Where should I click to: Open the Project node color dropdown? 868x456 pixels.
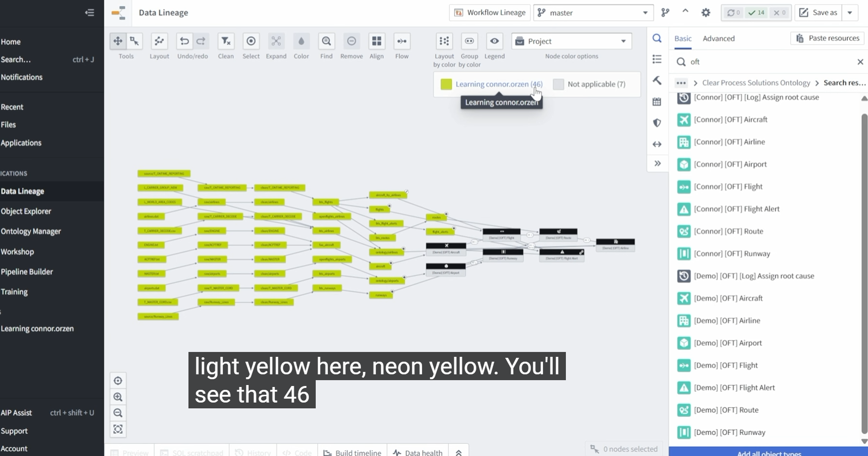[571, 41]
